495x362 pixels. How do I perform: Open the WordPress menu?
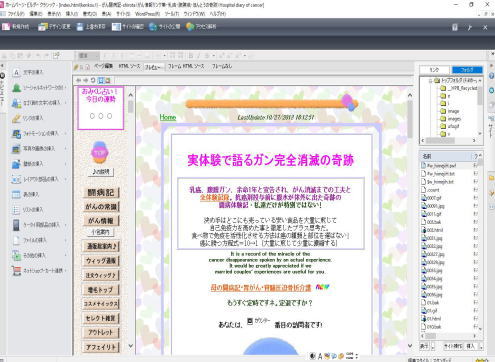147,14
